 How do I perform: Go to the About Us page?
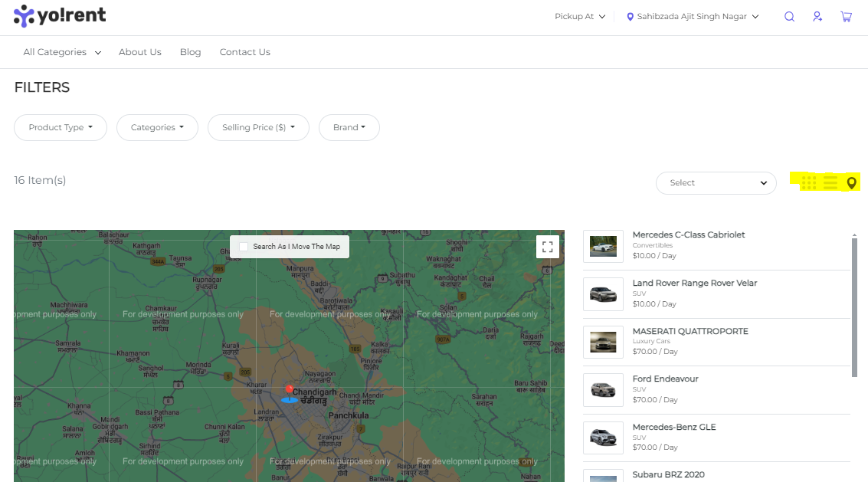(140, 52)
